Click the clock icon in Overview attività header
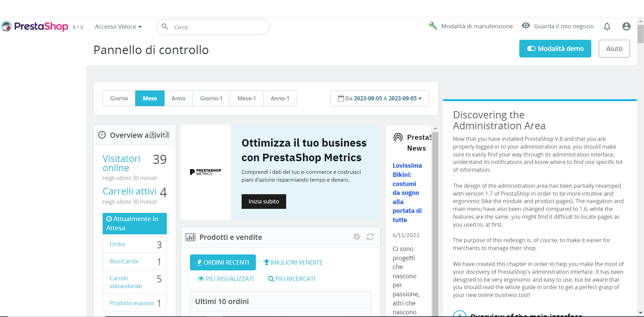The image size is (644, 317). pyautogui.click(x=102, y=135)
